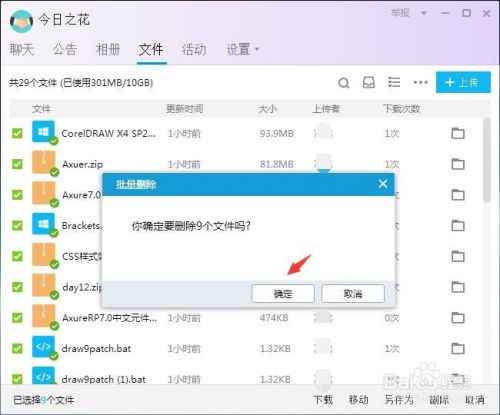Image resolution: width=500 pixels, height=415 pixels.
Task: Uncheck the CorelDRAW X4 SP2 checkbox
Action: 17,133
